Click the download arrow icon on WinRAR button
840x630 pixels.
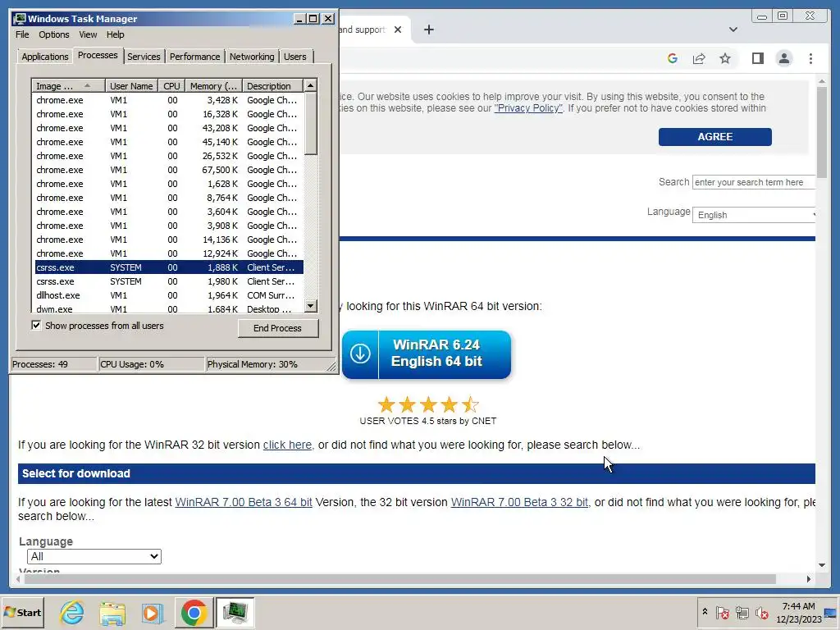[360, 354]
